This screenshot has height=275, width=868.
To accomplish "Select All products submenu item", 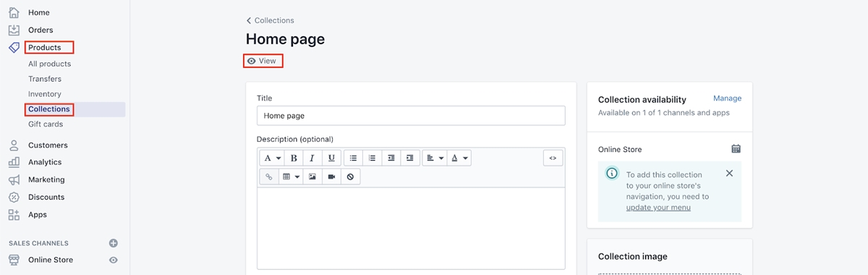I will click(49, 64).
